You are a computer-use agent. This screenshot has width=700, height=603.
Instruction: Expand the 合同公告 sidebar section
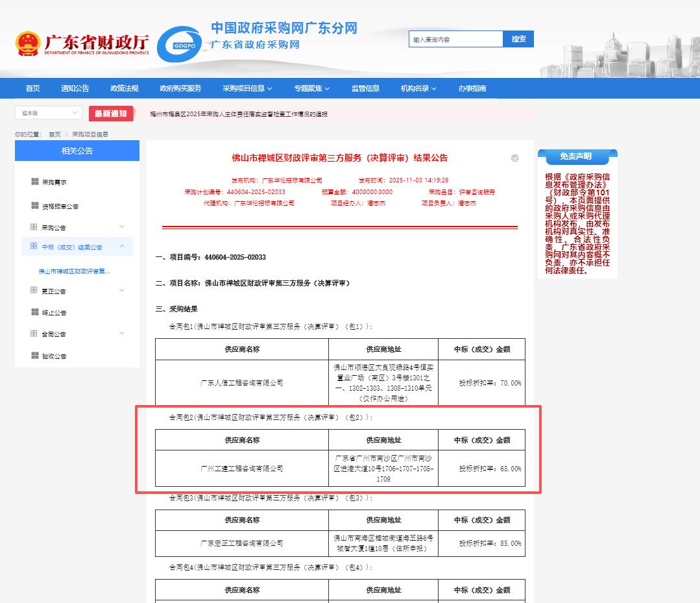[x=122, y=333]
